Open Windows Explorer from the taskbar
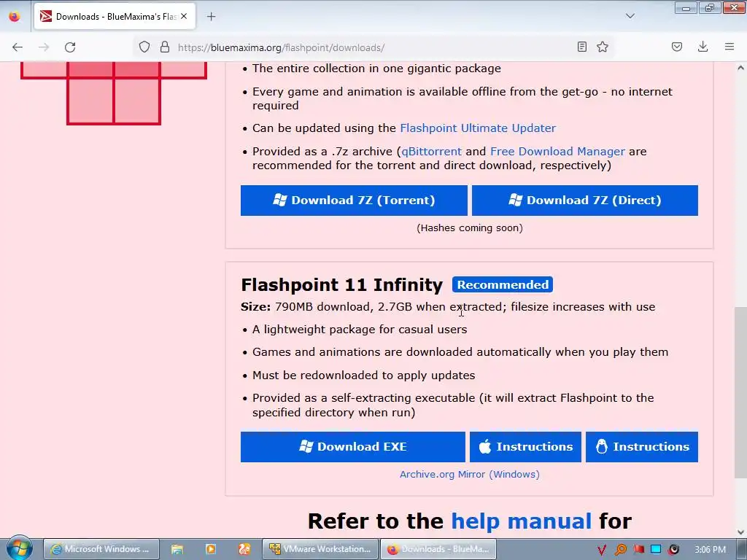 tap(177, 549)
